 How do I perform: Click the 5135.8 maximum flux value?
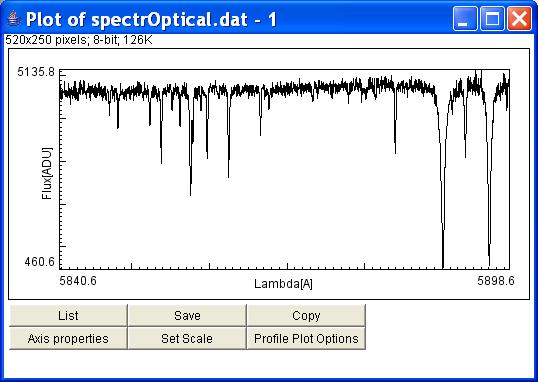tap(36, 72)
